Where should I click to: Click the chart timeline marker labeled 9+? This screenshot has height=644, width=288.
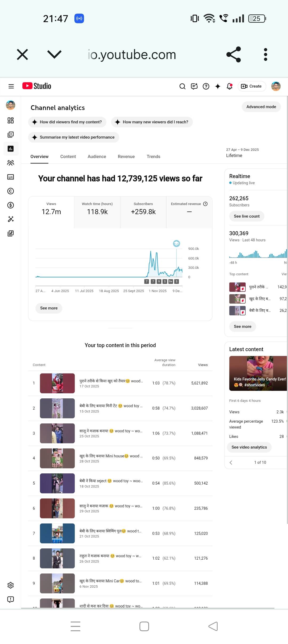click(x=171, y=281)
